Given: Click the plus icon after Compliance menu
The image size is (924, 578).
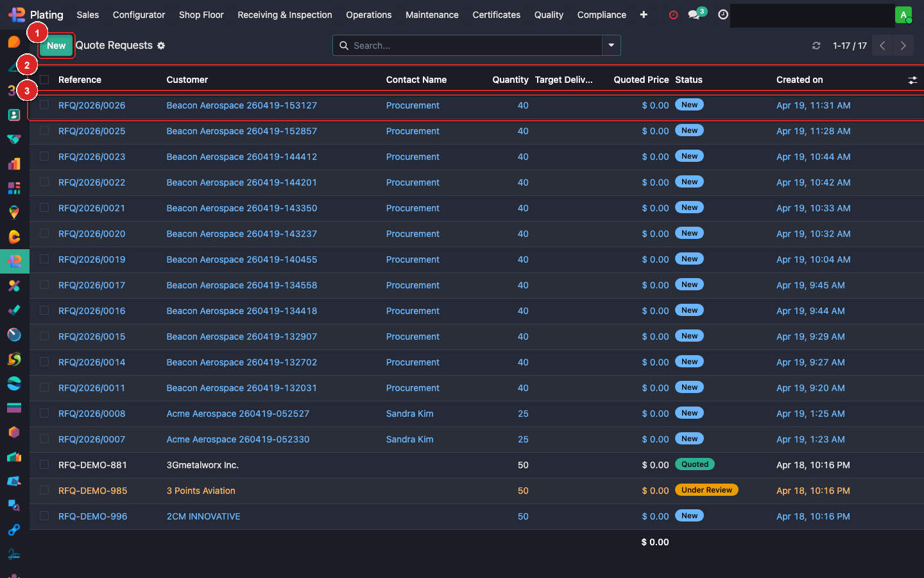Looking at the screenshot, I should (x=644, y=15).
